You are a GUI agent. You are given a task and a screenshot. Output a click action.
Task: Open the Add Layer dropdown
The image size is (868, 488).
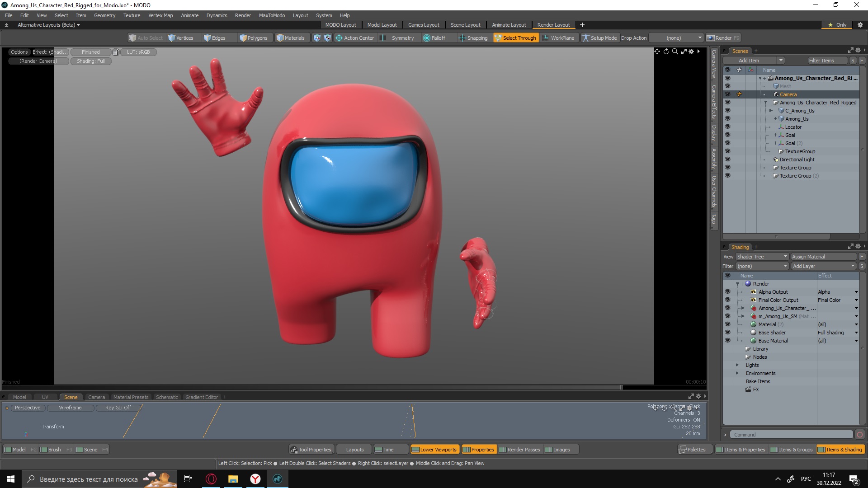coord(824,266)
